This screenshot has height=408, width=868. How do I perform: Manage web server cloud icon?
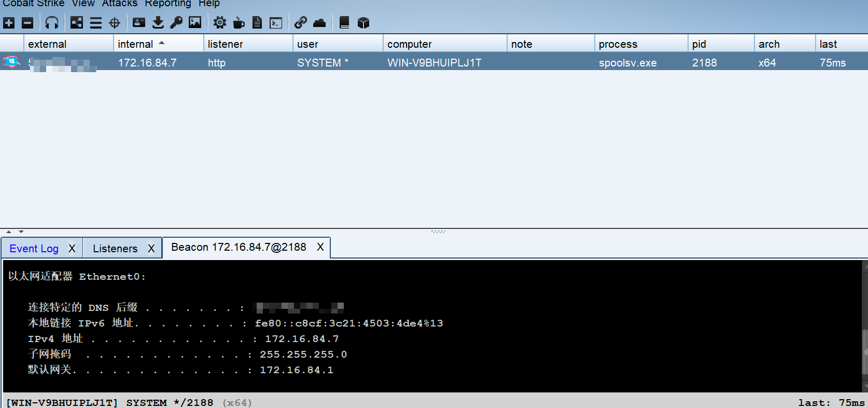click(x=319, y=22)
